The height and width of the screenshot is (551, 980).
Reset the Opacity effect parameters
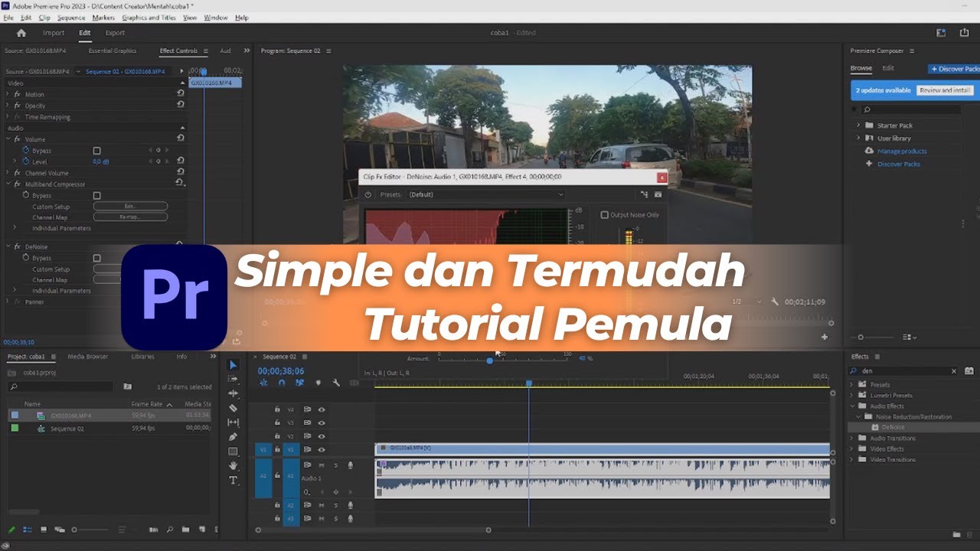[181, 106]
